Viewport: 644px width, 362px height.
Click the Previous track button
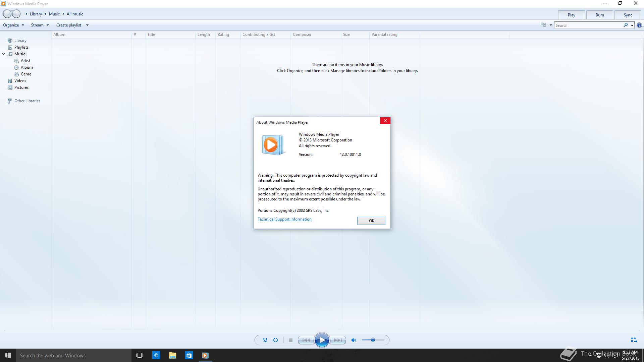pos(306,340)
